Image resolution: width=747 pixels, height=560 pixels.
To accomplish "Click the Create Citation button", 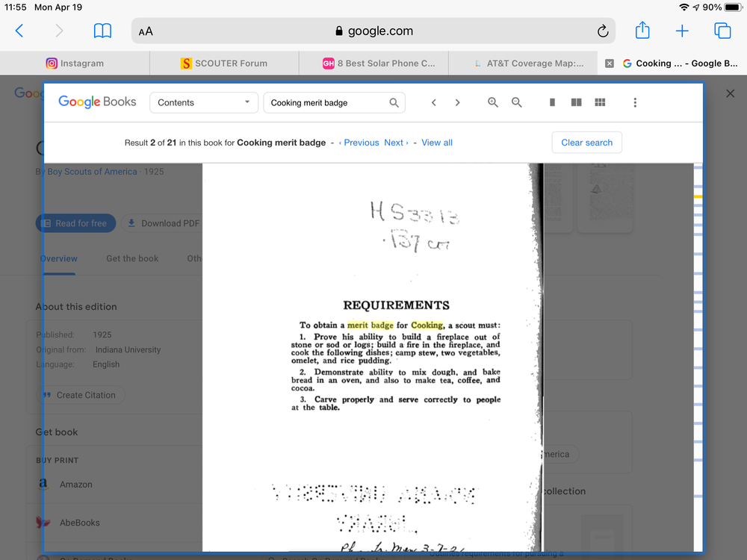I will (x=81, y=395).
